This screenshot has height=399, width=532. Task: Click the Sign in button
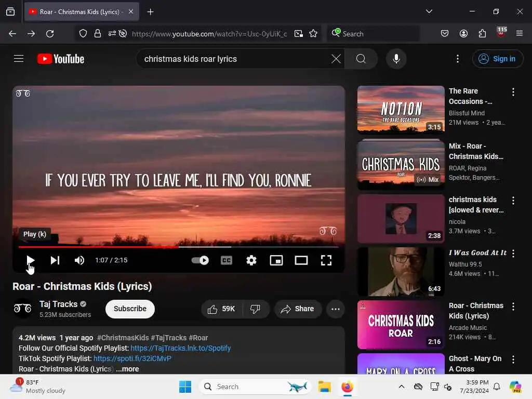(x=497, y=59)
